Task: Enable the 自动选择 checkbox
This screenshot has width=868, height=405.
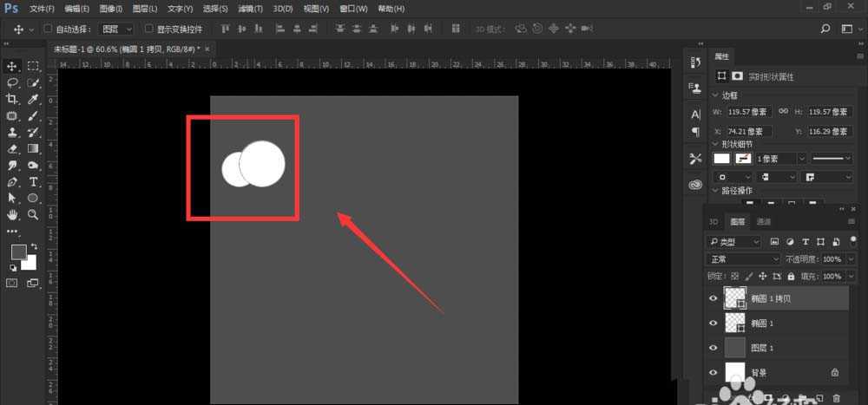Action: [x=49, y=29]
